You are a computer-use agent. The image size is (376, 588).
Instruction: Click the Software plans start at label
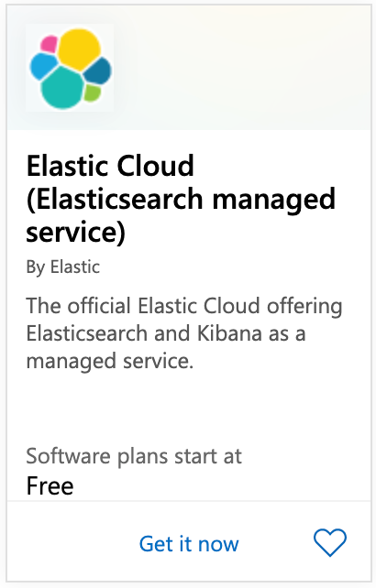point(134,457)
